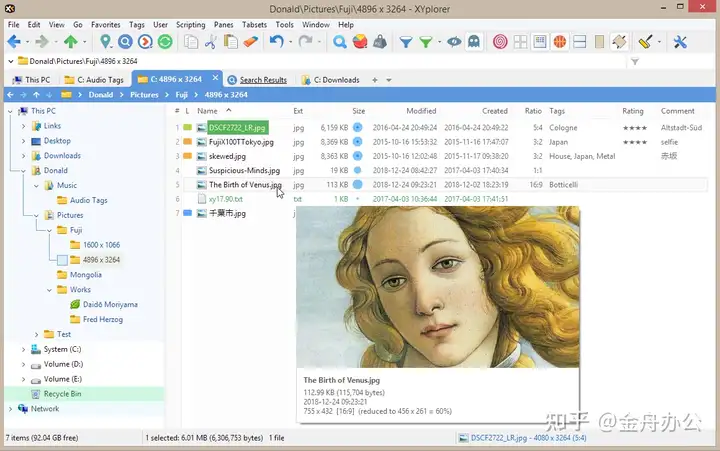
Task: Click the blue Back arrow toolbar icon
Action: [x=14, y=42]
